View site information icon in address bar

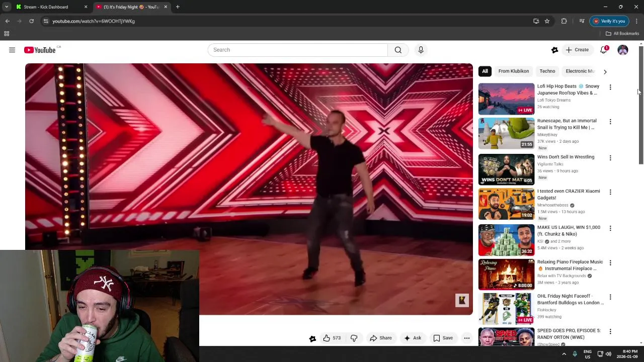pos(46,21)
